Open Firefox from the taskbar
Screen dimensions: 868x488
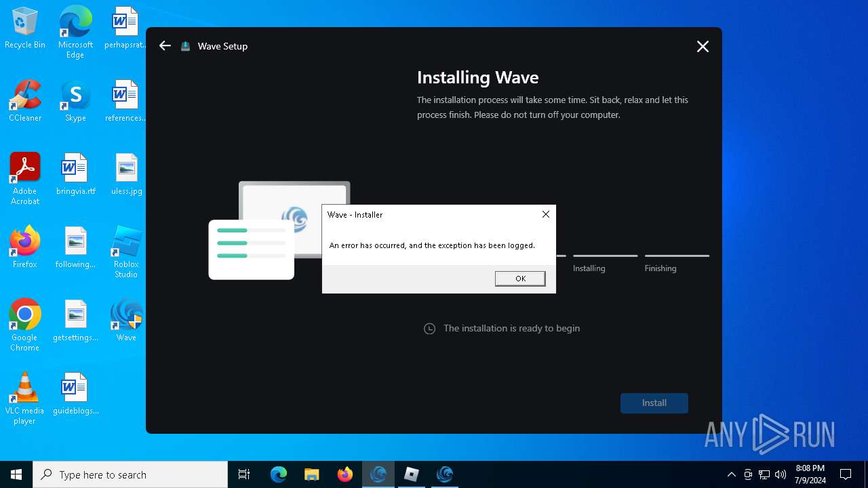pyautogui.click(x=345, y=474)
